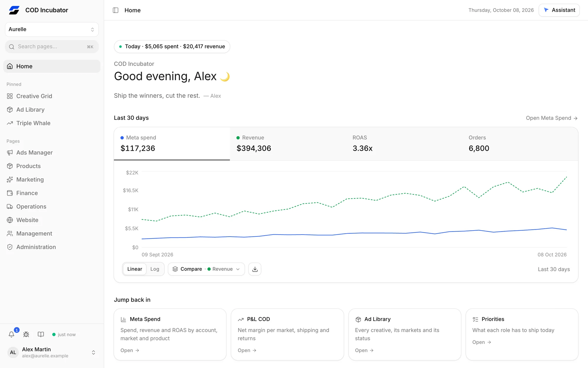The image size is (588, 368).
Task: Click the Management people icon
Action: pyautogui.click(x=10, y=234)
